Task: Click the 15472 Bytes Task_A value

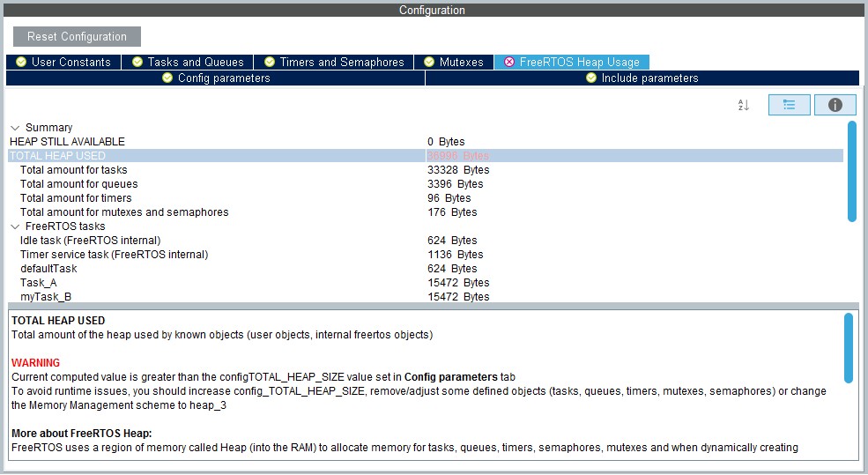Action: [458, 283]
